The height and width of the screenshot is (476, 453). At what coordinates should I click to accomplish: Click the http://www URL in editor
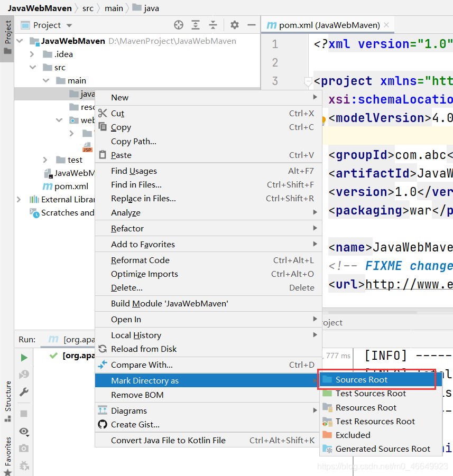pos(409,284)
